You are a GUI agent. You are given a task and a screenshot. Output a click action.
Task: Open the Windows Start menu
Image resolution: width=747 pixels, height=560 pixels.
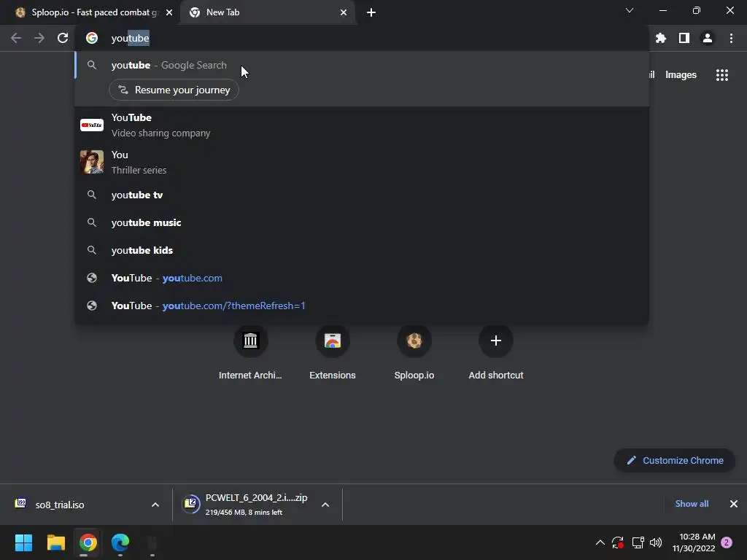[23, 542]
